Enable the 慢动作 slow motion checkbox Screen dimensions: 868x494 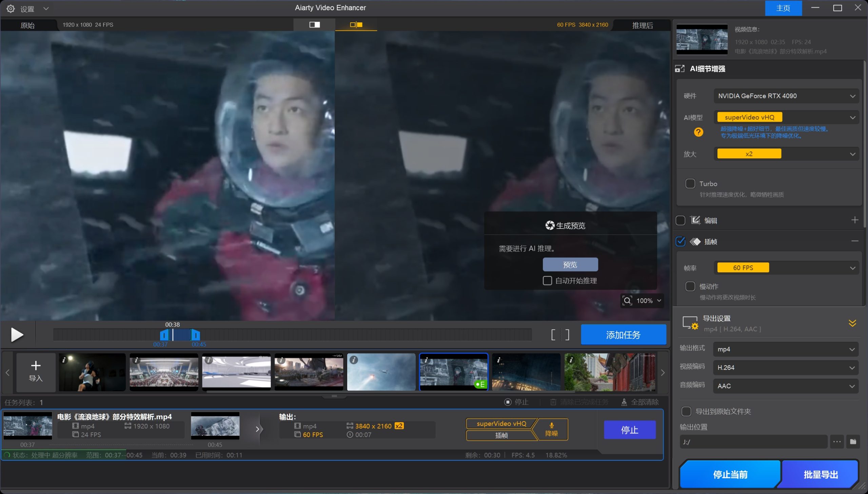click(690, 286)
